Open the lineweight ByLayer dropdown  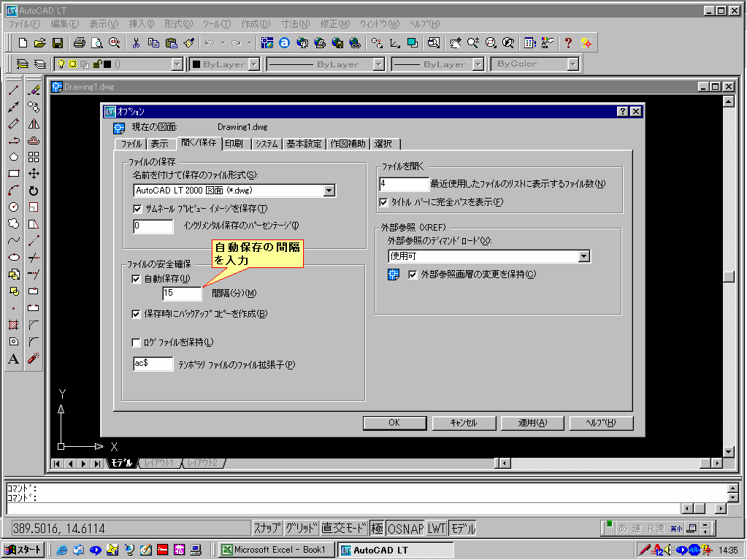478,64
